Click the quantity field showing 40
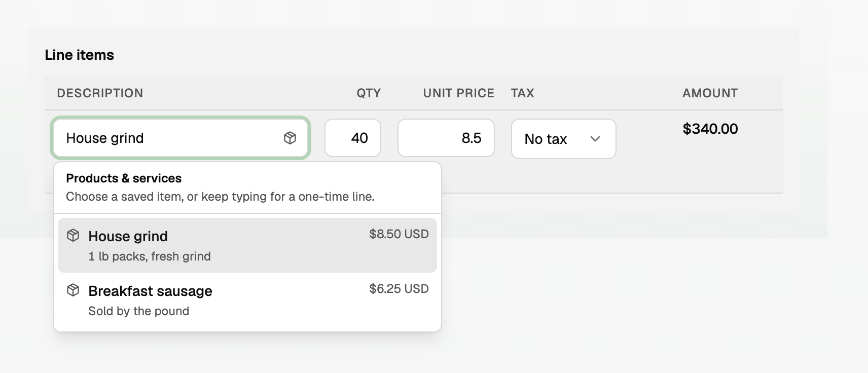The width and height of the screenshot is (868, 373). 353,138
